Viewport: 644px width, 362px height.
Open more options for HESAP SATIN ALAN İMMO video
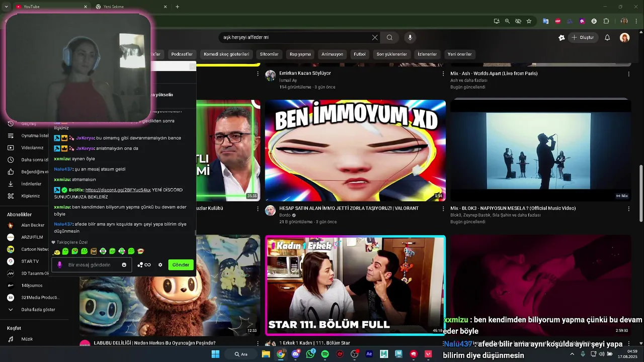point(443,209)
